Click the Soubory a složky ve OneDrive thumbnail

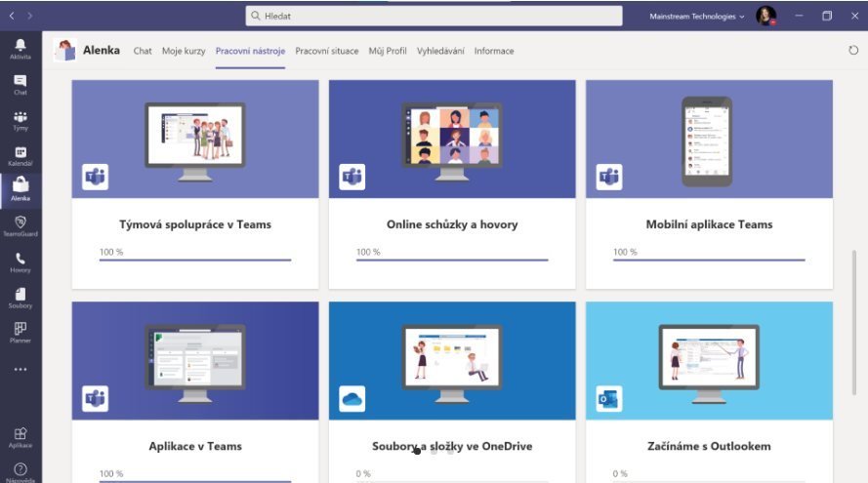[x=452, y=361]
